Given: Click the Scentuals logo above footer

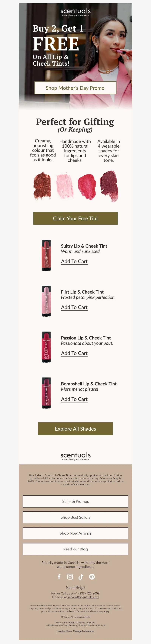Looking at the screenshot, I should [x=75, y=456].
